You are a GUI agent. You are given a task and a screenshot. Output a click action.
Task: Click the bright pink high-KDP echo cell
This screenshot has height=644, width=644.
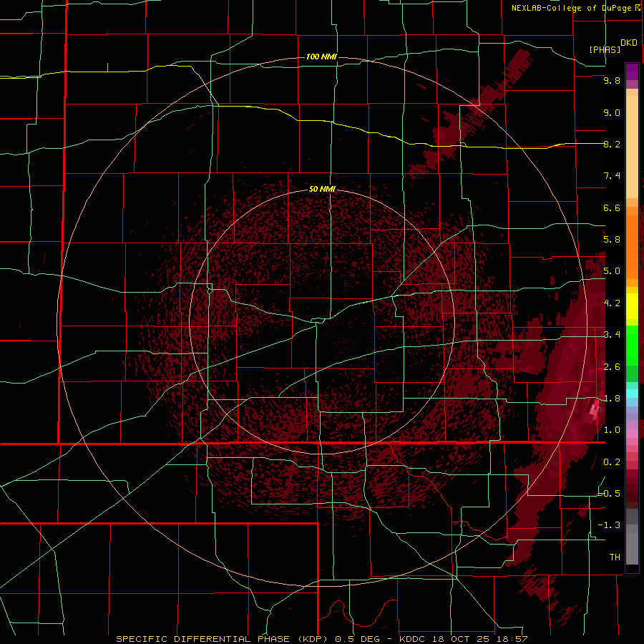pos(595,410)
